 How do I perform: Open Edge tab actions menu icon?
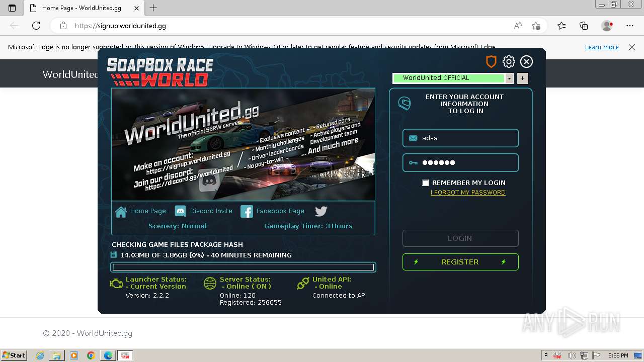12,8
